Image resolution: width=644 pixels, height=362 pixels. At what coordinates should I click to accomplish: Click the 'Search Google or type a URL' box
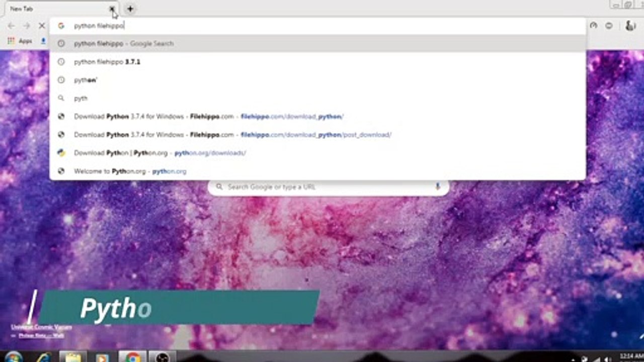coord(328,187)
